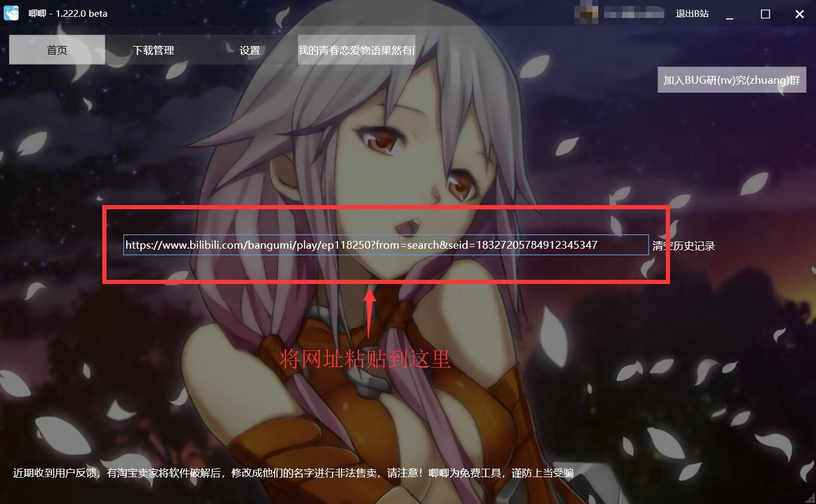Screen dimensions: 816x504
Task: Click the 清空历史记录 link
Action: pyautogui.click(x=684, y=246)
